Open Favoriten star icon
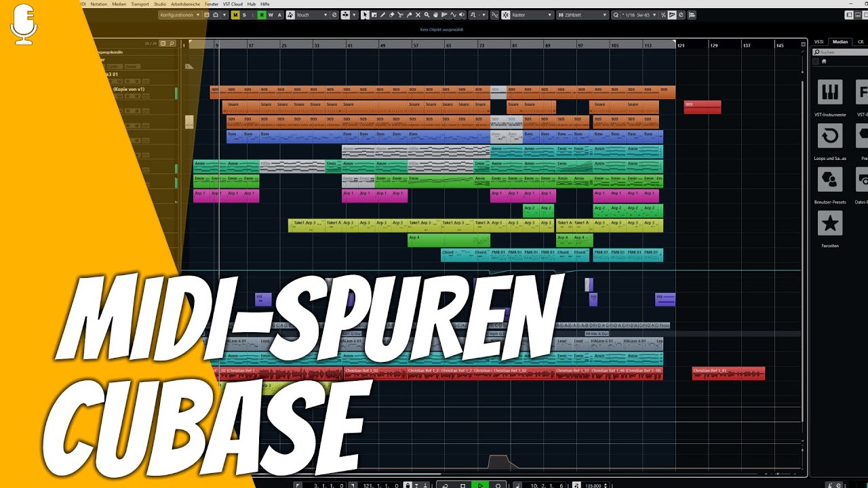Viewport: 868px width, 488px height. [830, 224]
